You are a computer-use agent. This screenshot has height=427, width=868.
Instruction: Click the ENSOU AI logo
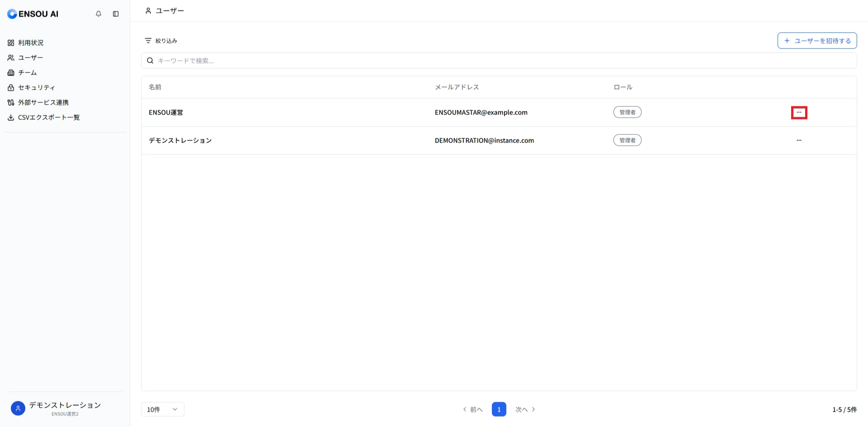pyautogui.click(x=33, y=14)
